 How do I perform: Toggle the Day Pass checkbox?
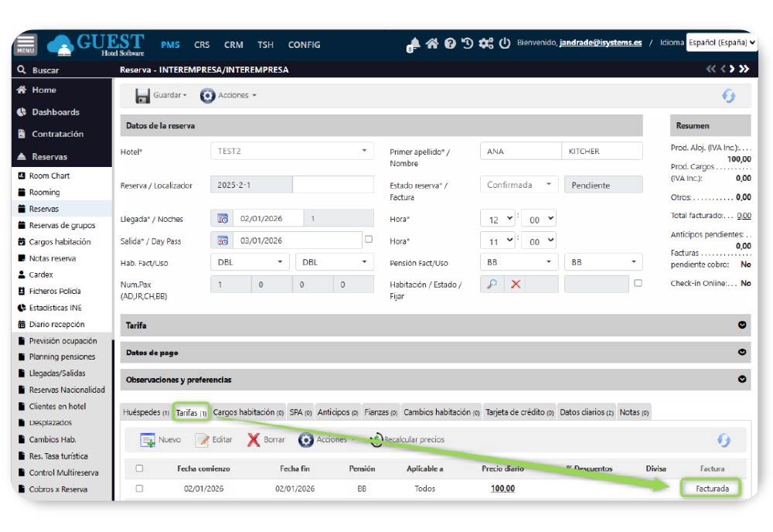tap(369, 240)
